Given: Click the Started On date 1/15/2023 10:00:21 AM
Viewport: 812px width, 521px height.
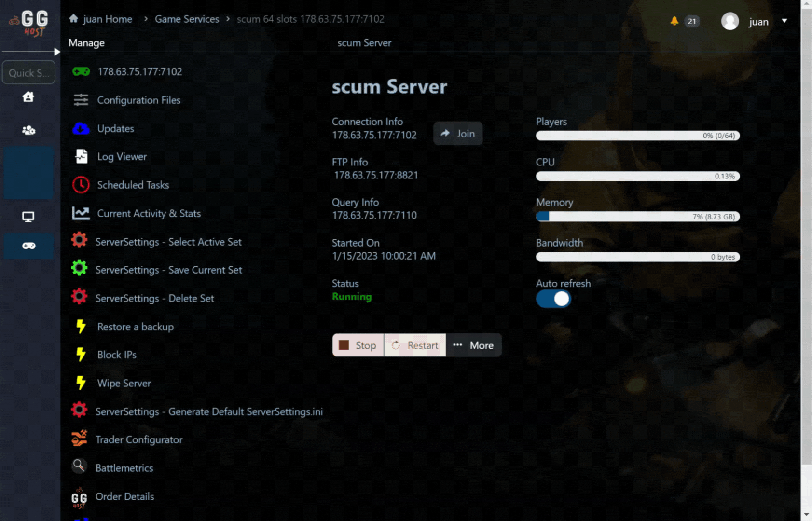Looking at the screenshot, I should 384,256.
